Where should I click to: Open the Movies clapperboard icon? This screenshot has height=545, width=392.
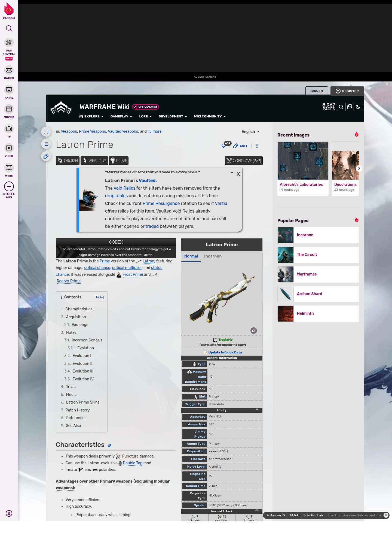pyautogui.click(x=9, y=109)
